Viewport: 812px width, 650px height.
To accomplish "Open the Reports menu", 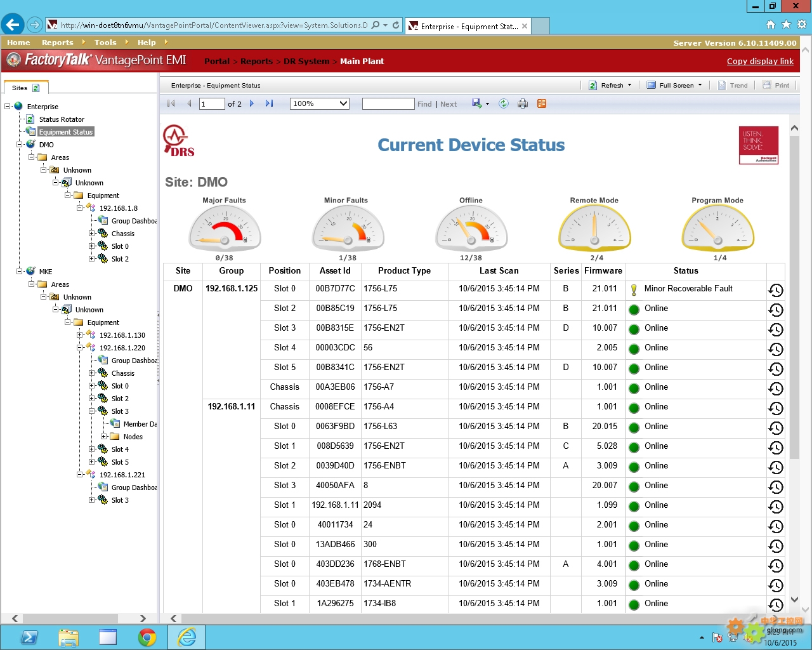I will (57, 43).
